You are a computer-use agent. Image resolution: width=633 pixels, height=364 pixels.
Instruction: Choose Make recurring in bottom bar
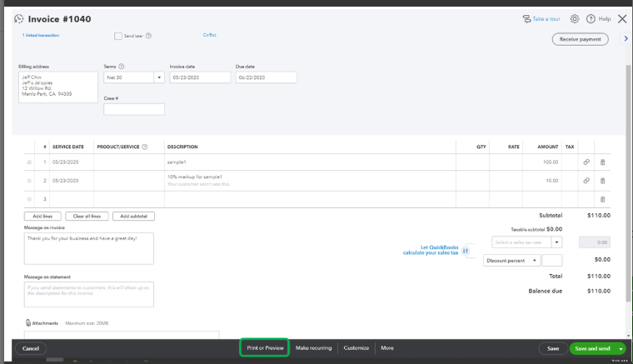point(314,347)
